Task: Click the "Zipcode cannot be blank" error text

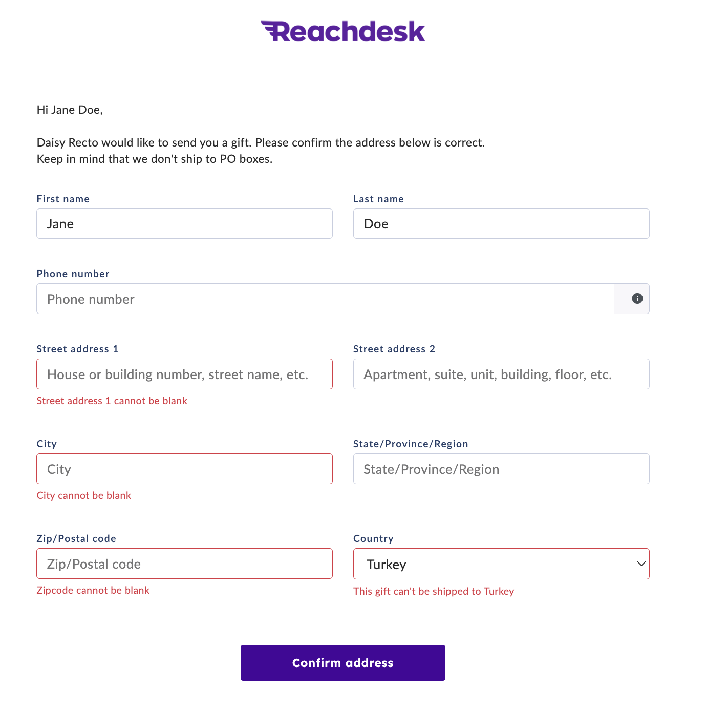Action: [x=93, y=591]
